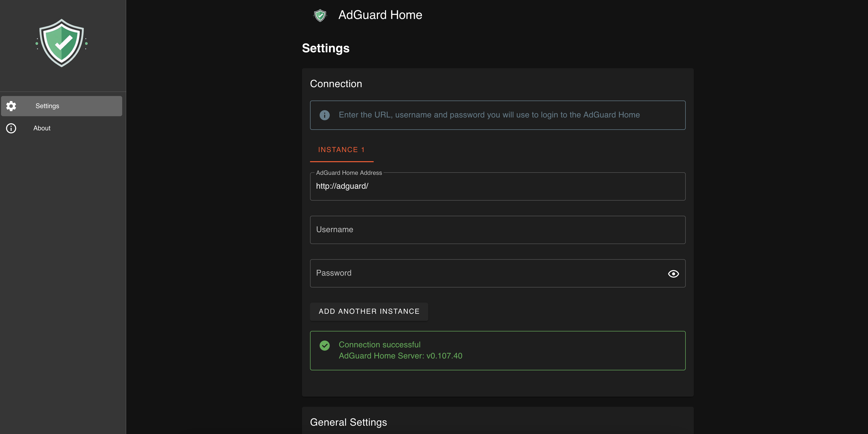Viewport: 868px width, 434px height.
Task: Click the AdGuard Home Server version text
Action: (400, 356)
